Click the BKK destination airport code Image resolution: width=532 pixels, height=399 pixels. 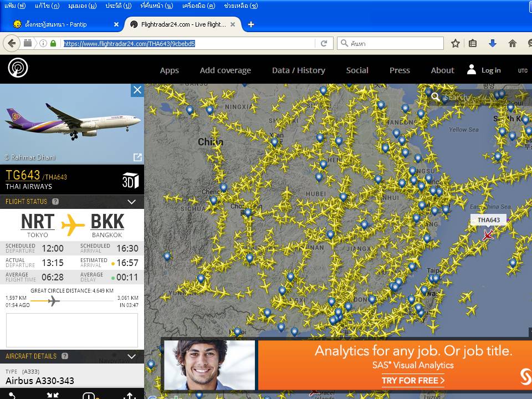click(107, 222)
